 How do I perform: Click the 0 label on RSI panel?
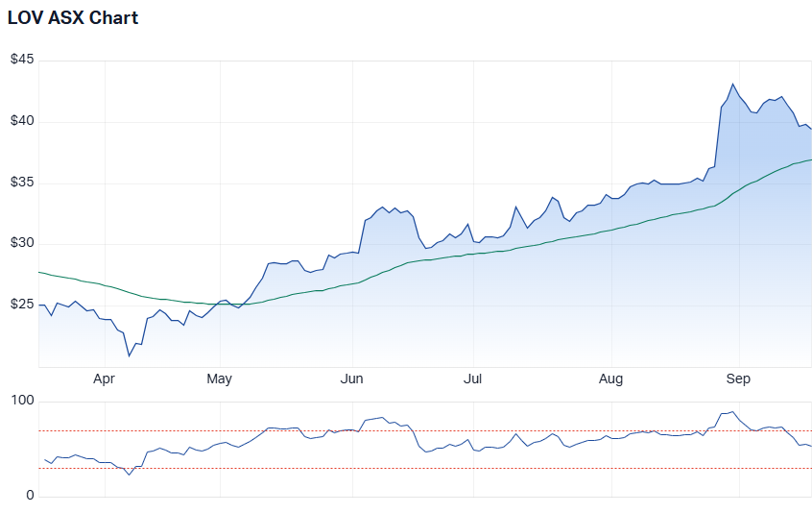point(30,495)
